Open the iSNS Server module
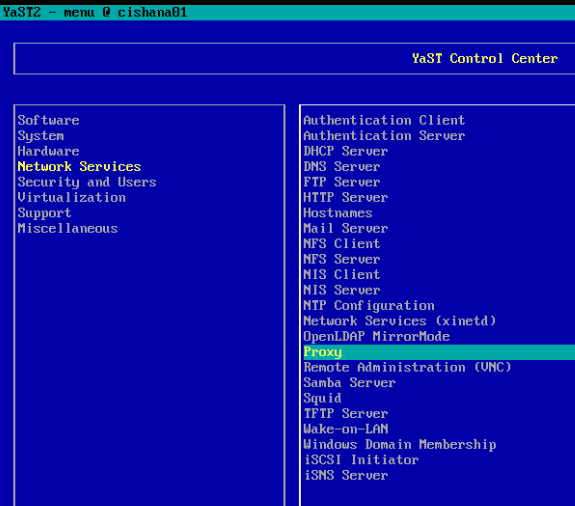575x506 pixels. click(345, 475)
